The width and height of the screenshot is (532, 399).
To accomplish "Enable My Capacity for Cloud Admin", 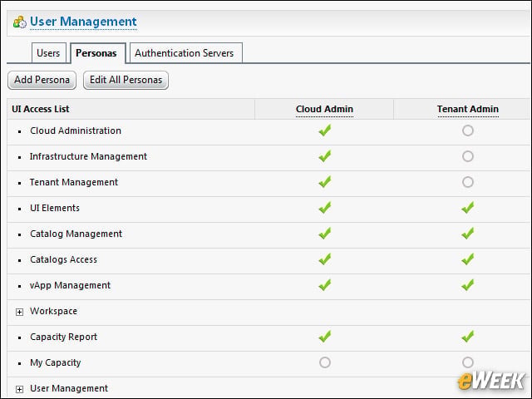I will coord(325,362).
